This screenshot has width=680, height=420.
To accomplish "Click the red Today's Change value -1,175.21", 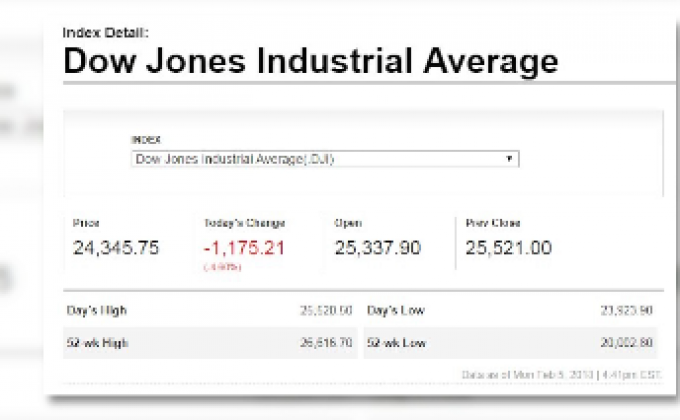I will click(x=244, y=248).
